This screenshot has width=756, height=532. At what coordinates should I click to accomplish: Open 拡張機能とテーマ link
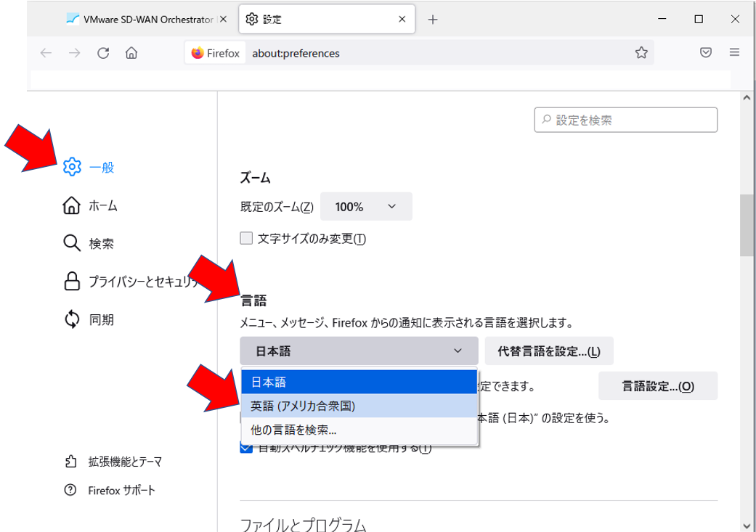coord(113,462)
